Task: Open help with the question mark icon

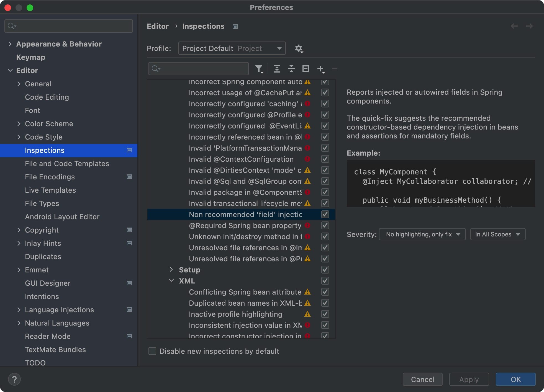Action: click(14, 379)
